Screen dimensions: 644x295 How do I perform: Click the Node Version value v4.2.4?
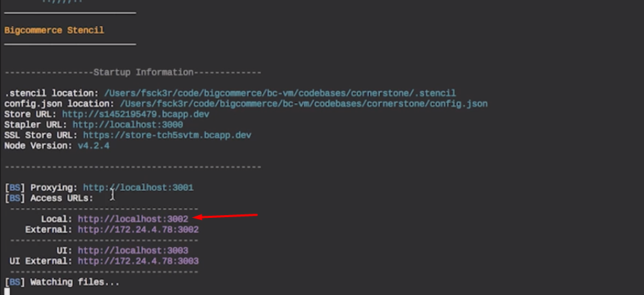coord(94,145)
